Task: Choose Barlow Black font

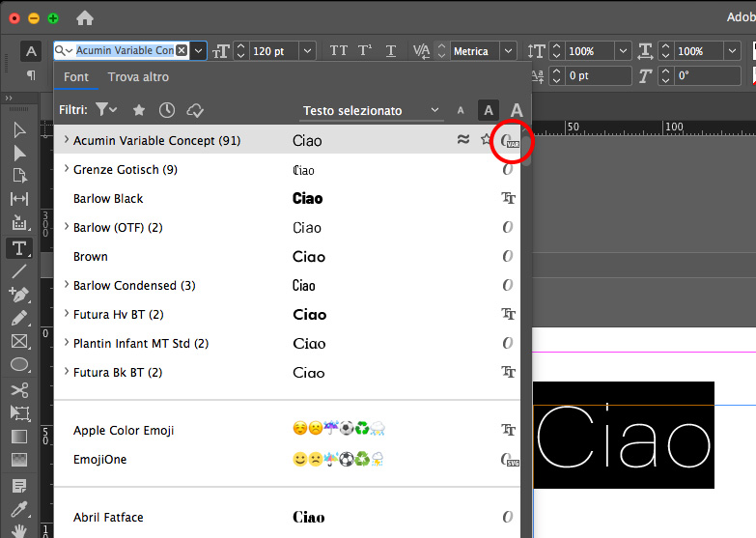Action: coord(287,198)
